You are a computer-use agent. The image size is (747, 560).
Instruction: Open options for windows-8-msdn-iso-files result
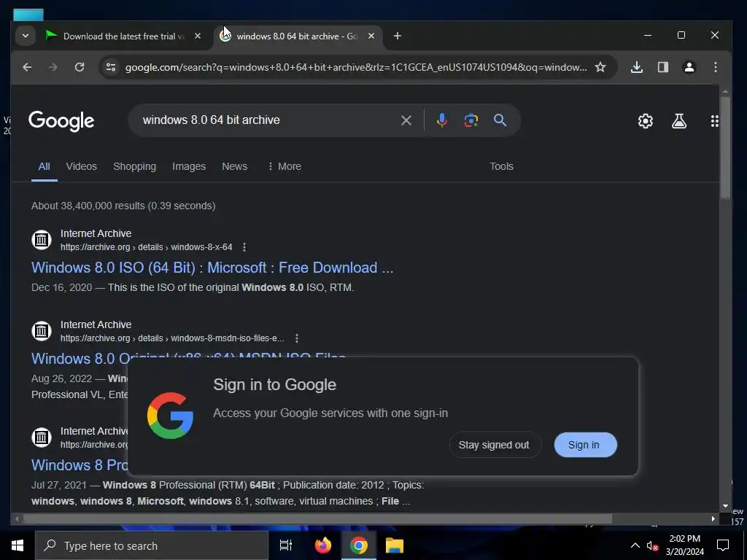coord(297,338)
